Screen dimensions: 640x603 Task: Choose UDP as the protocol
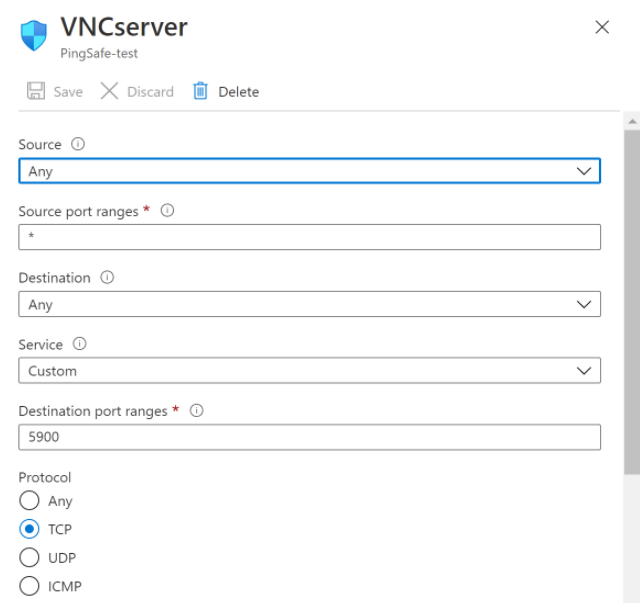[x=30, y=557]
